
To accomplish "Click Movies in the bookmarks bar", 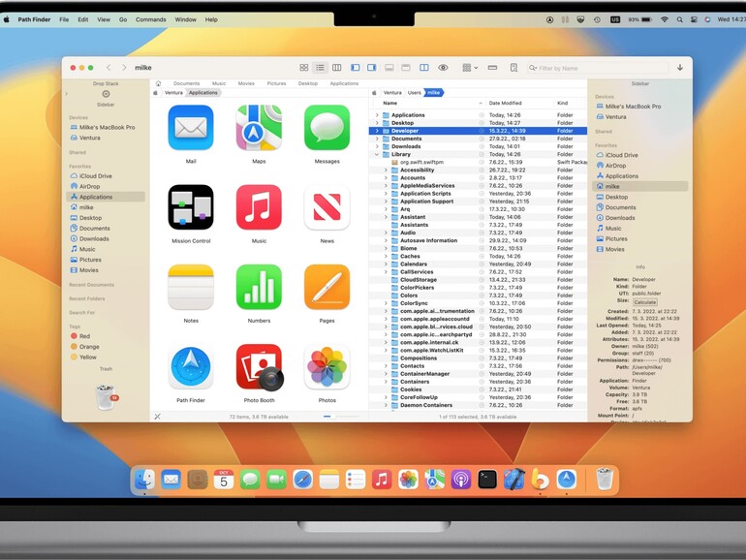I will click(246, 83).
